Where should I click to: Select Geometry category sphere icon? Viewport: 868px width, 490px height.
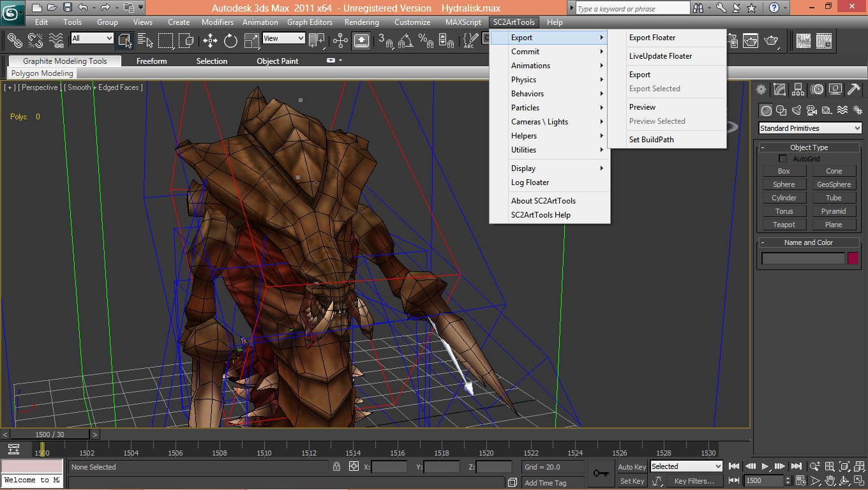766,110
